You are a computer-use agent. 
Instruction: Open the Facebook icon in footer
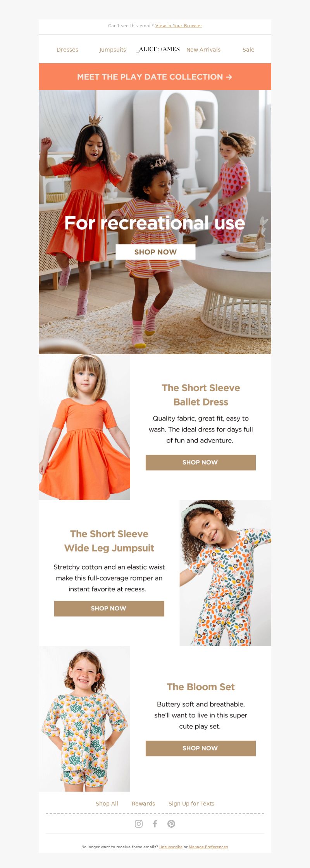tap(155, 823)
